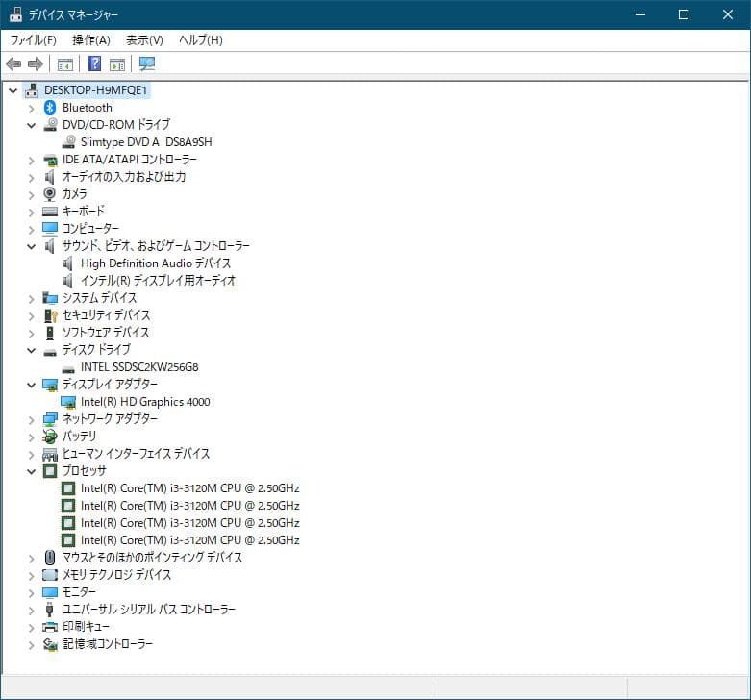This screenshot has width=751, height=700.
Task: Collapse the プロセッサ category
Action: [31, 471]
